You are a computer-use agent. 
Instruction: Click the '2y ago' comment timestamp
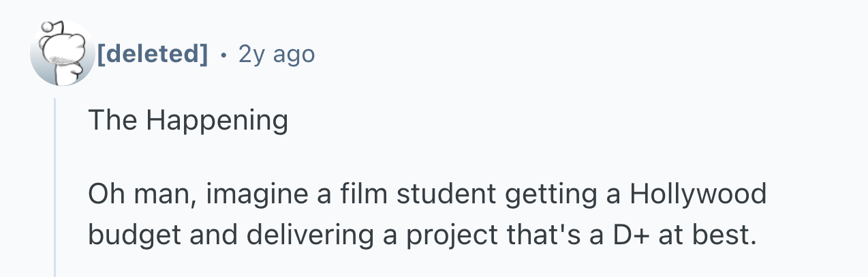click(x=277, y=53)
